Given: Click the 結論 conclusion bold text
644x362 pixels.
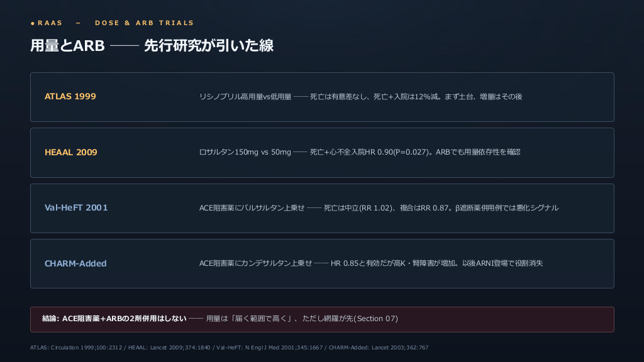Looking at the screenshot, I should click(x=114, y=319).
